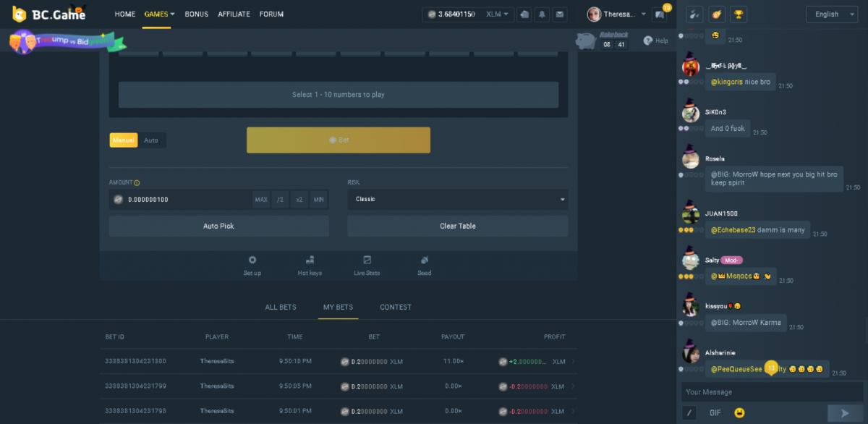Open the notifications bell
Screen dimensions: 868x424
click(x=542, y=14)
